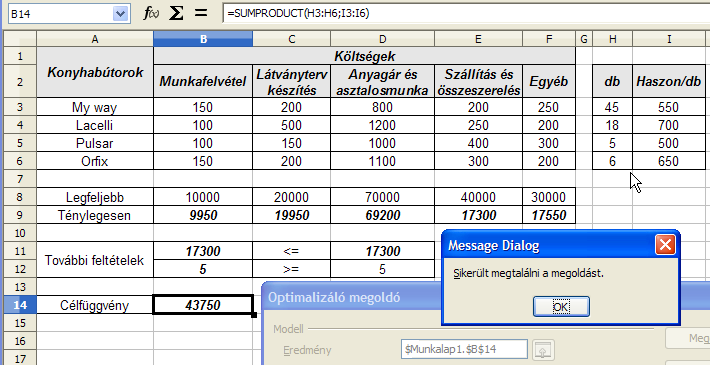Select row 9 header
Viewport: 710px width, 365px height.
tap(20, 215)
